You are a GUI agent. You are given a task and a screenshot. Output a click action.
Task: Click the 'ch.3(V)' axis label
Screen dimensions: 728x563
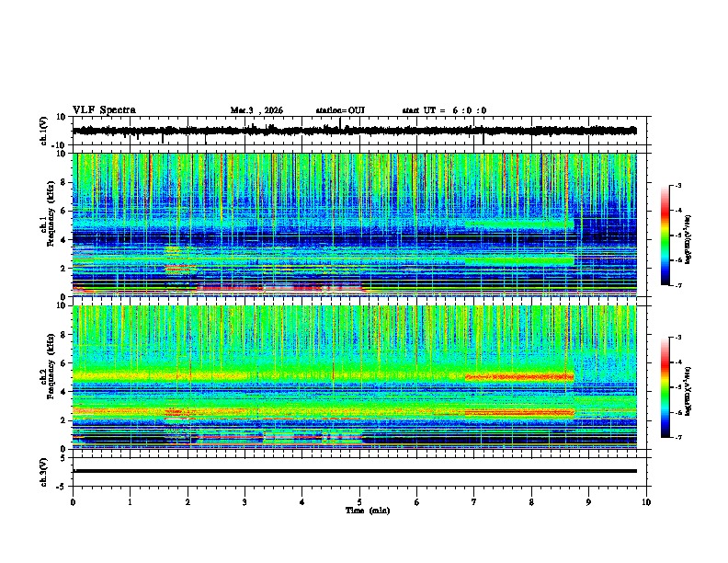(x=44, y=472)
